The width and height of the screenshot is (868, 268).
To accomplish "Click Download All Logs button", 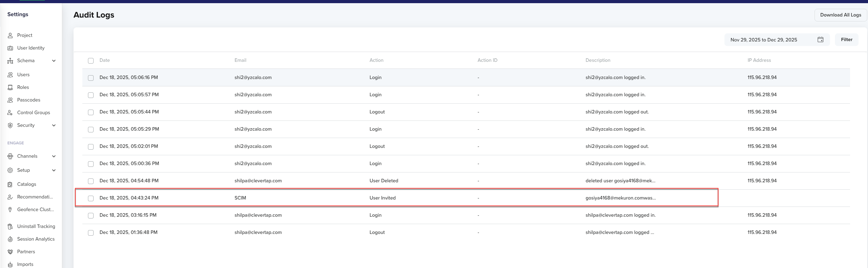I will (841, 15).
